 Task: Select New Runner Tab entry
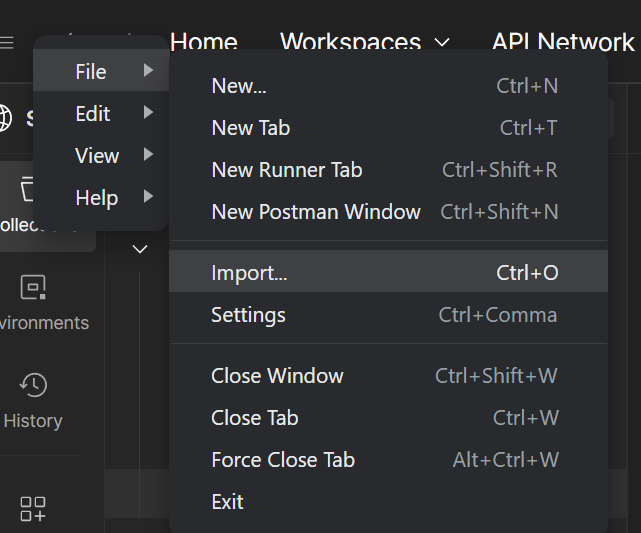coord(388,170)
